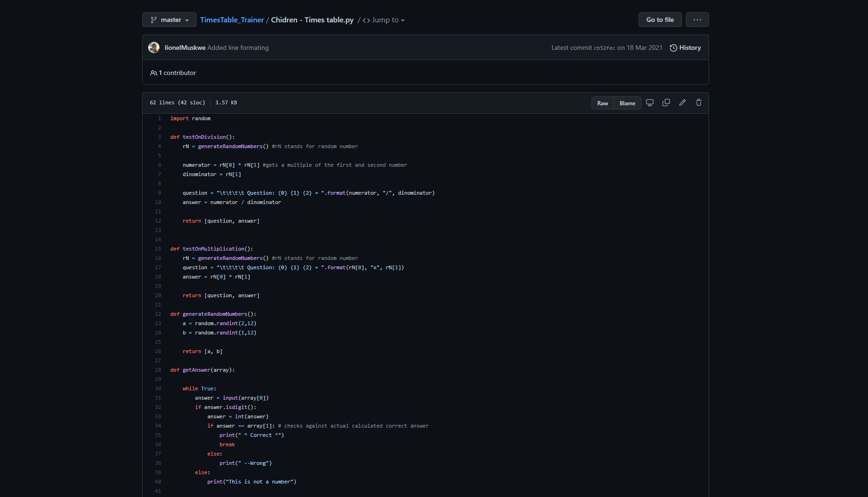Click 'def testOnMultiplication():' line
The height and width of the screenshot is (497, 868).
212,249
